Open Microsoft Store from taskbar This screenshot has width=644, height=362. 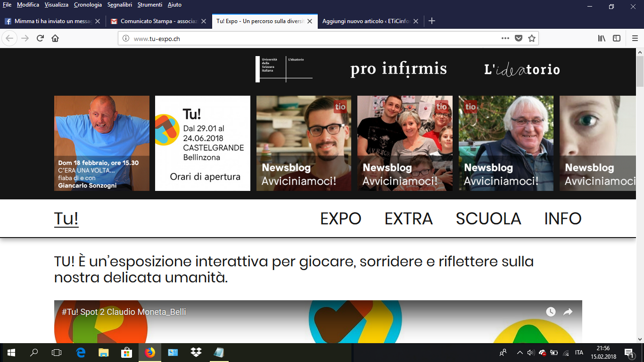click(x=126, y=353)
